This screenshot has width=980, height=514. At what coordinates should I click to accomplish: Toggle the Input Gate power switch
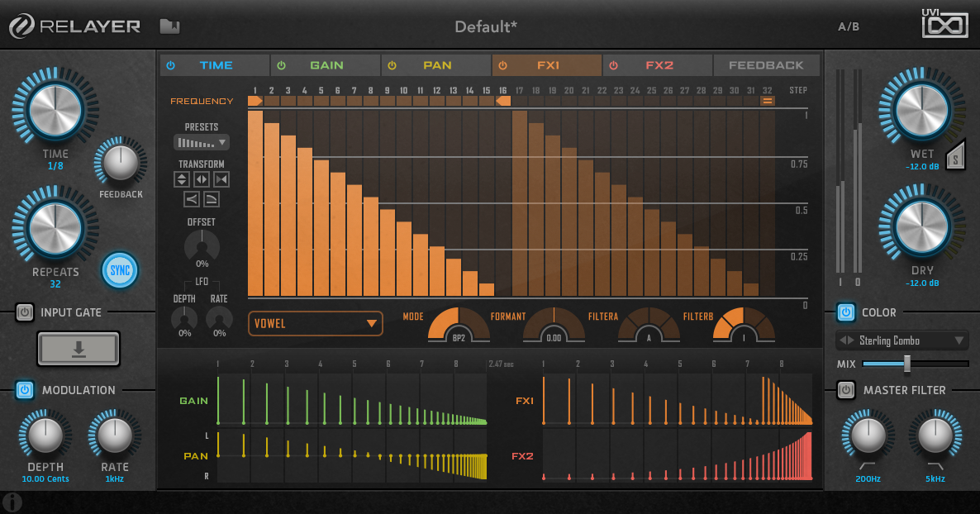point(24,312)
